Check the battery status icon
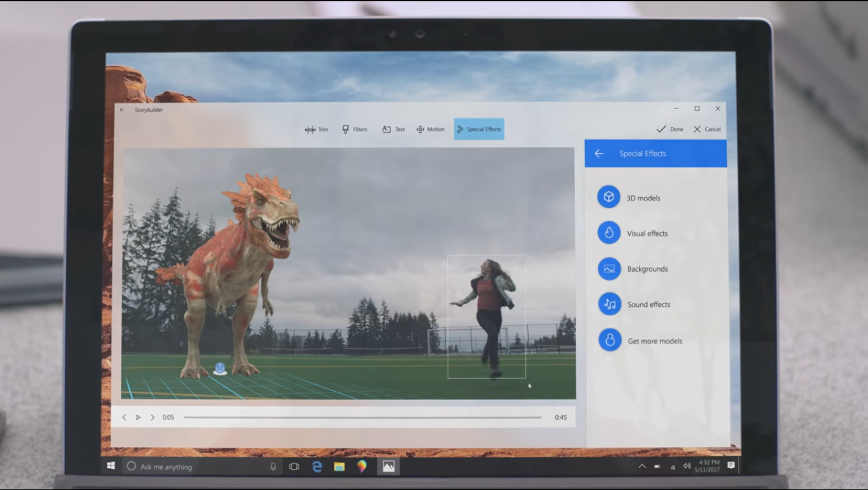The height and width of the screenshot is (490, 868). [x=657, y=466]
